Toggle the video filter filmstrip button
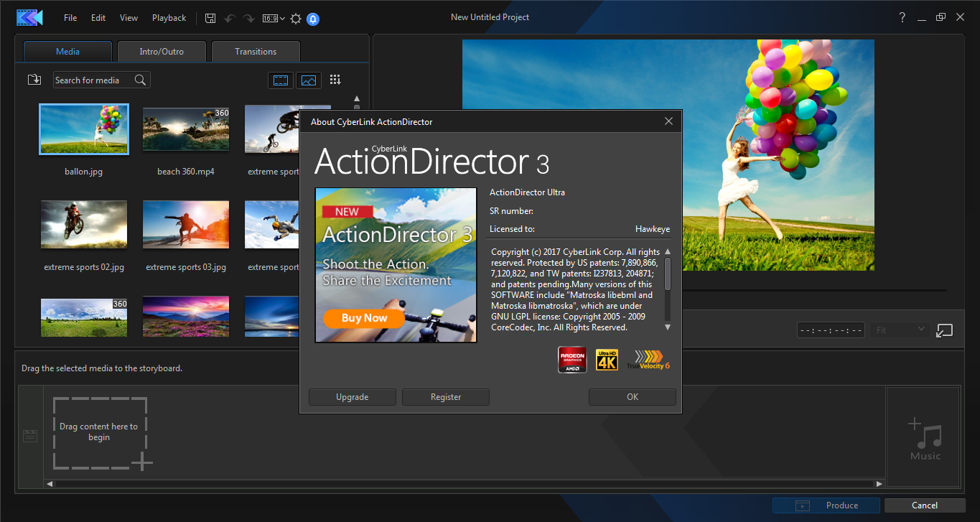The width and height of the screenshot is (980, 522). pyautogui.click(x=281, y=80)
